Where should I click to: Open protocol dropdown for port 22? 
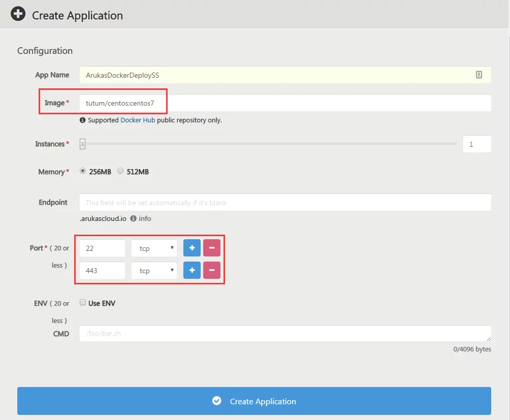pyautogui.click(x=154, y=248)
